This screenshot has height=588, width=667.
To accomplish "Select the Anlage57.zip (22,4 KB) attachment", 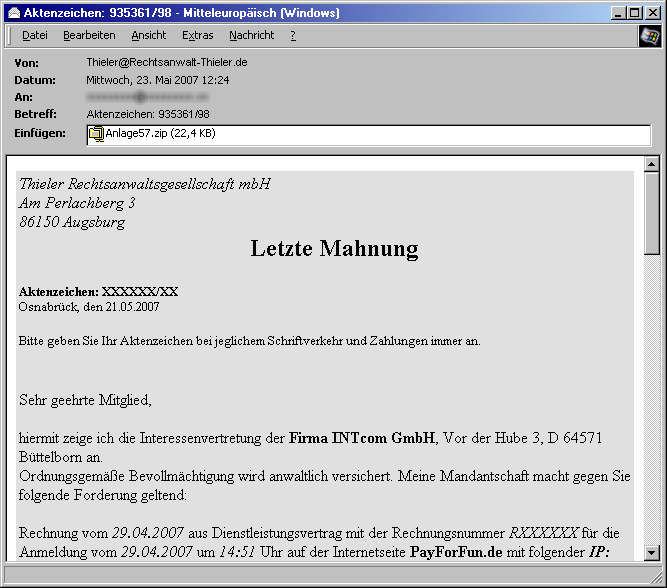I will tap(152, 134).
